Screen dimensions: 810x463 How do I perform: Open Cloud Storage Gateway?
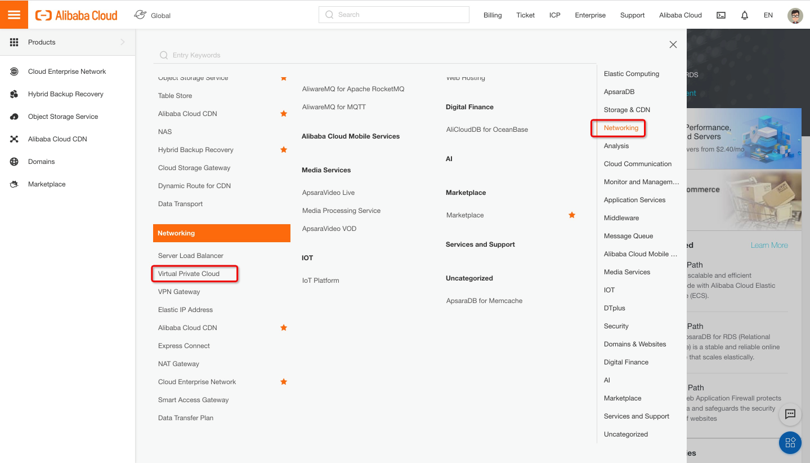(194, 167)
